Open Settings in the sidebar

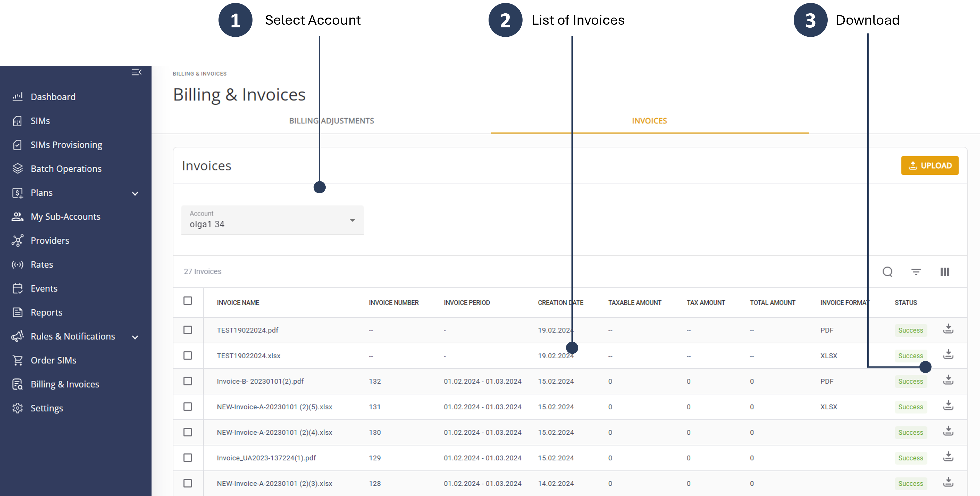[47, 408]
